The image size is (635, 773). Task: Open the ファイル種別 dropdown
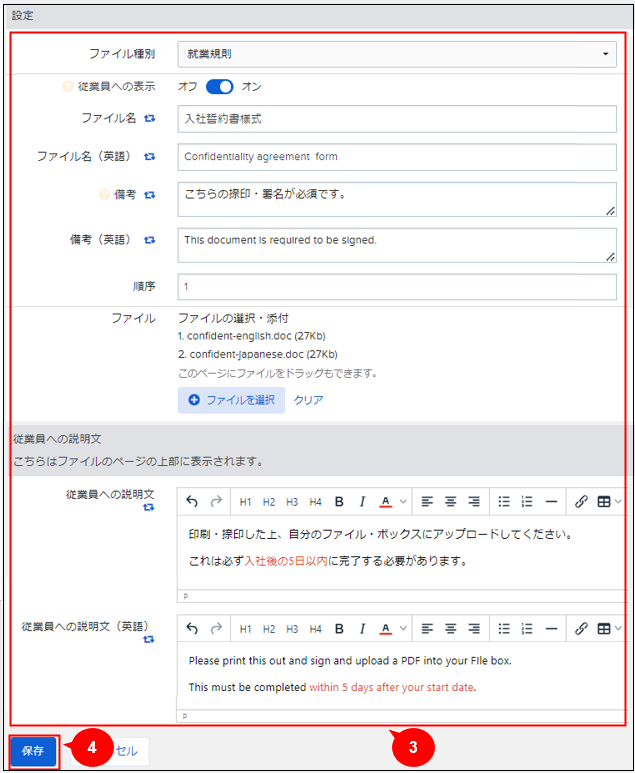[x=397, y=54]
